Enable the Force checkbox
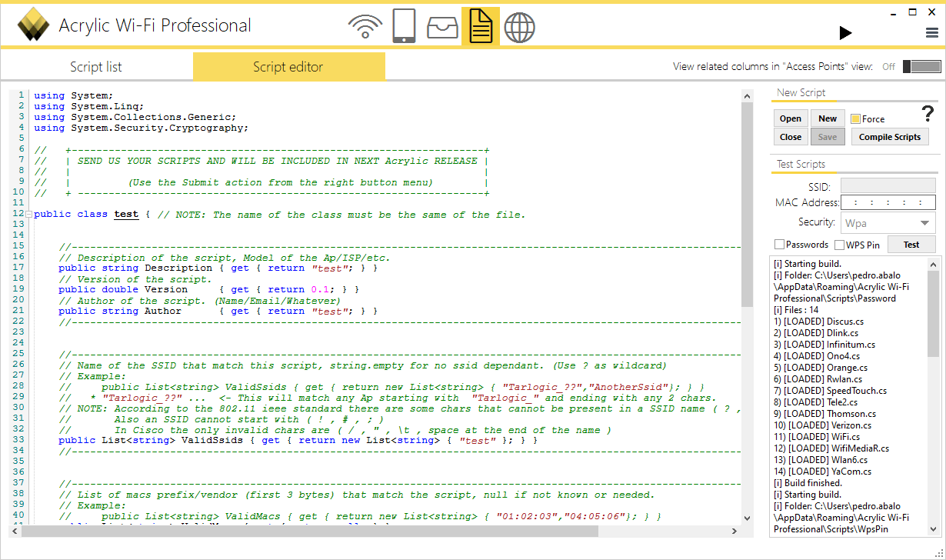This screenshot has height=560, width=946. pos(855,119)
